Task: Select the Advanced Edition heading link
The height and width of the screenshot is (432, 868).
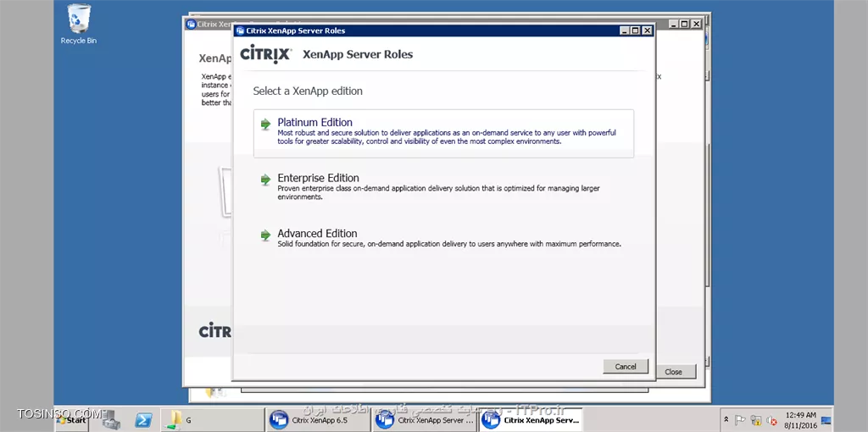Action: [317, 233]
